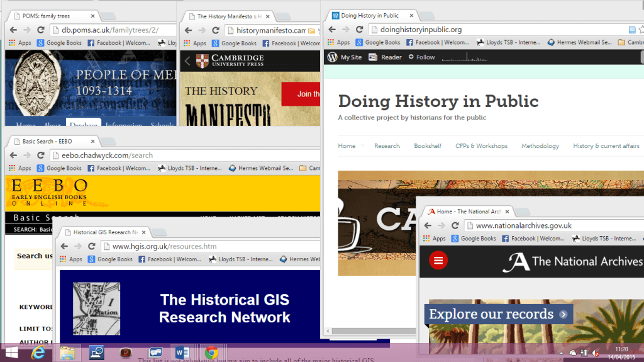Open Microsoft Word from the taskbar

pos(182,353)
